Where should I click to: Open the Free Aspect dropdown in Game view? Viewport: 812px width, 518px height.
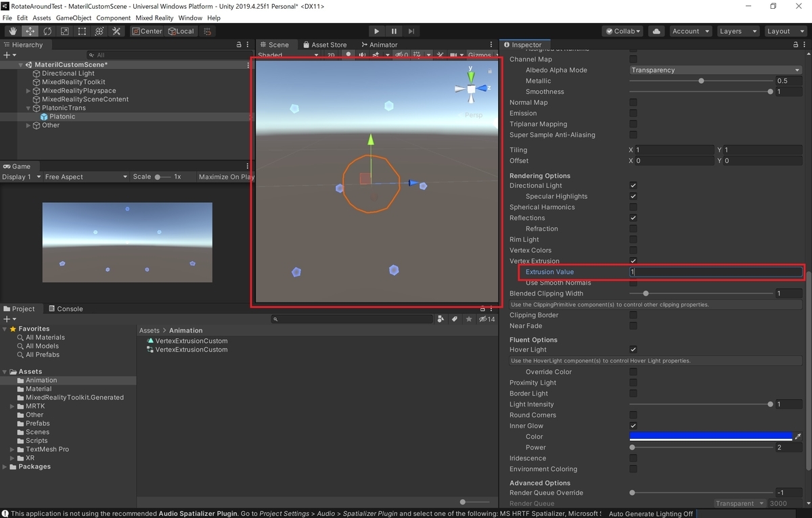pyautogui.click(x=85, y=177)
